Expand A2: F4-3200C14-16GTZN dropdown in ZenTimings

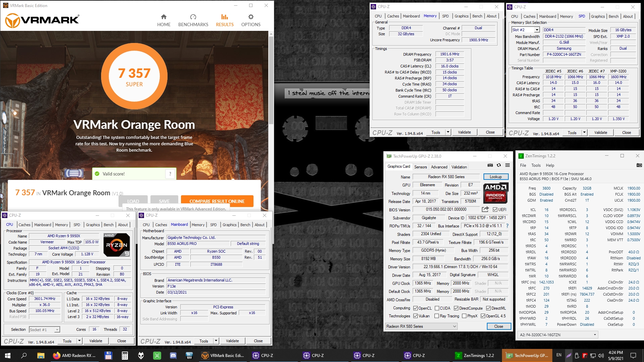(x=595, y=335)
